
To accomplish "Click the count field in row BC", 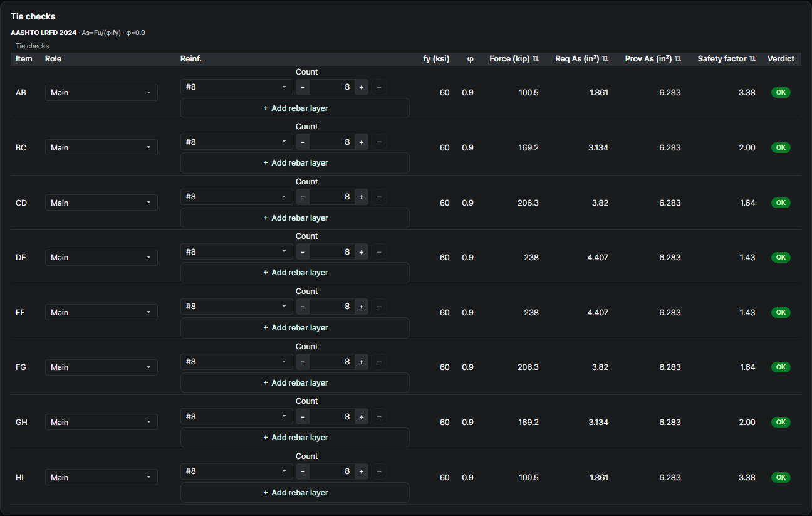I will tap(332, 142).
